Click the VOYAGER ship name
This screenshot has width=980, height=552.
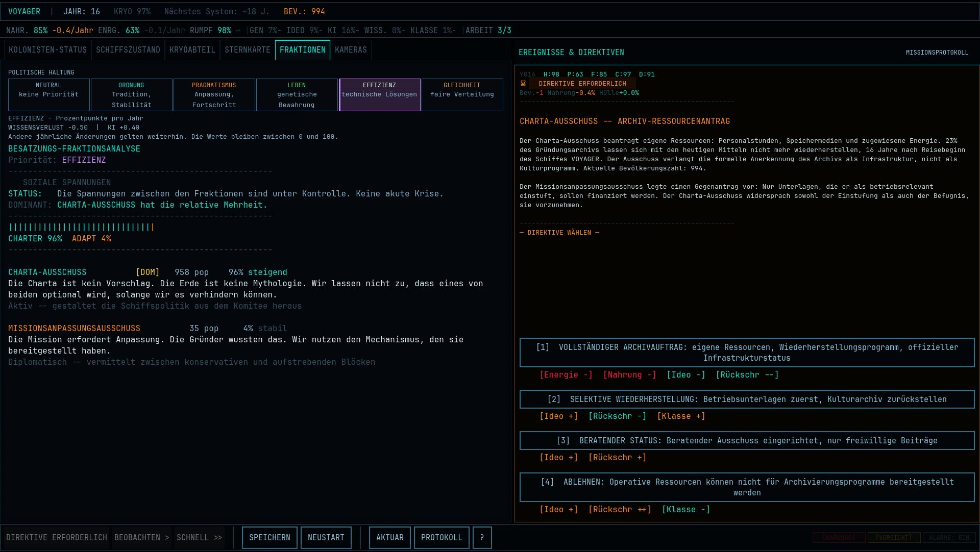24,11
